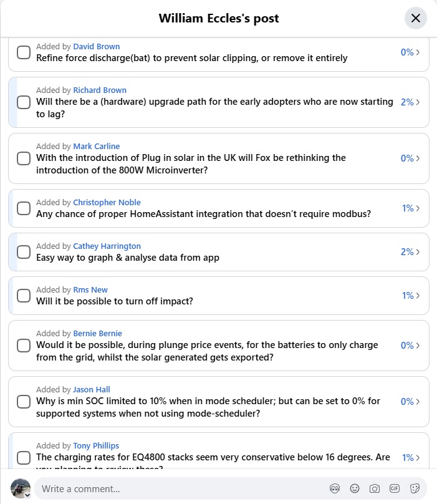Expand voters for Jason Hall's min SOC option
The width and height of the screenshot is (437, 504).
(410, 402)
